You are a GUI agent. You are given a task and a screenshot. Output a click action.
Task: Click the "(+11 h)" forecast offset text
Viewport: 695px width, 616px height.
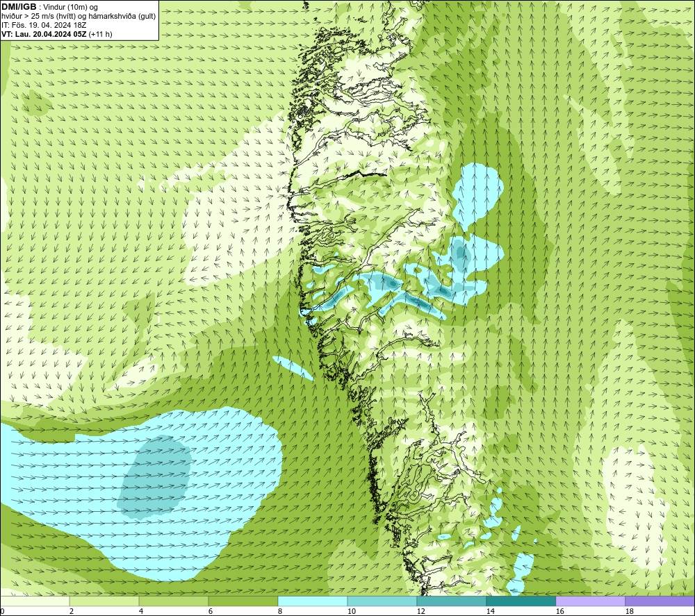(101, 34)
